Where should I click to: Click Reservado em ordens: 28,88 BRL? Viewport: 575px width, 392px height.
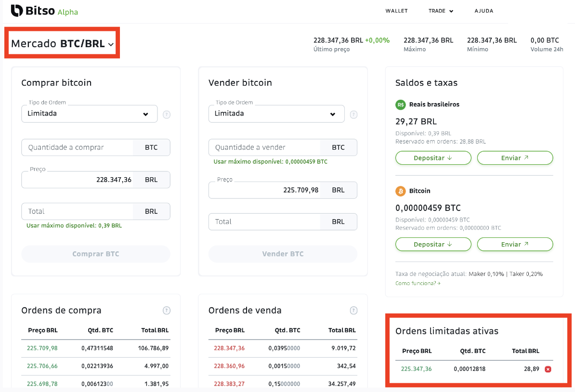coord(441,142)
